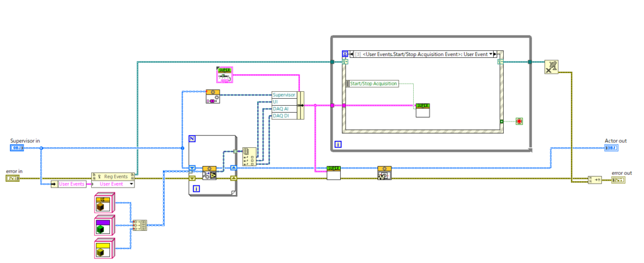This screenshot has width=644, height=263.
Task: Click the Event Timeout hourglass terminal
Action: click(x=345, y=54)
